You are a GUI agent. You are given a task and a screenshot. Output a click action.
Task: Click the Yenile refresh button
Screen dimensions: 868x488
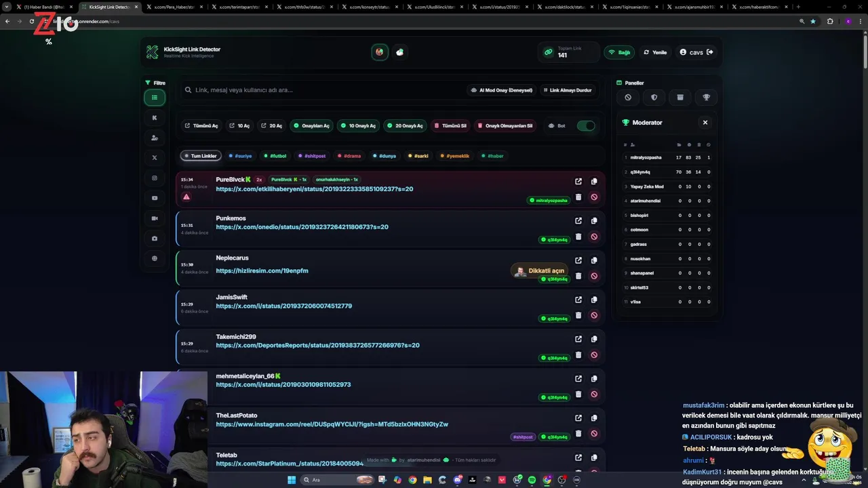click(x=655, y=52)
